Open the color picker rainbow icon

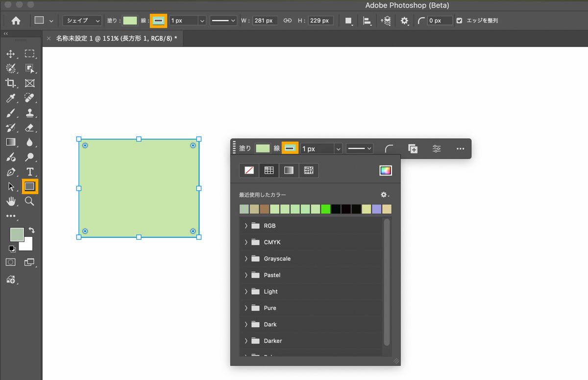[x=386, y=171]
